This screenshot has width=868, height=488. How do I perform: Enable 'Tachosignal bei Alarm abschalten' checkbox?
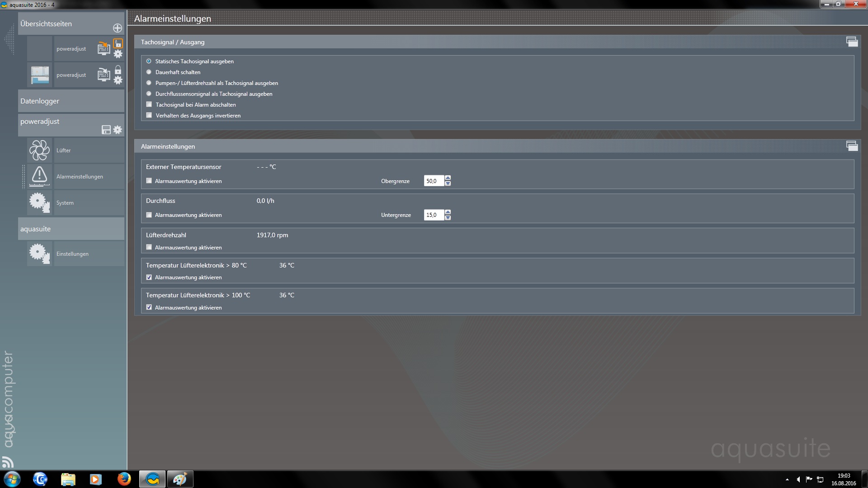pyautogui.click(x=149, y=104)
